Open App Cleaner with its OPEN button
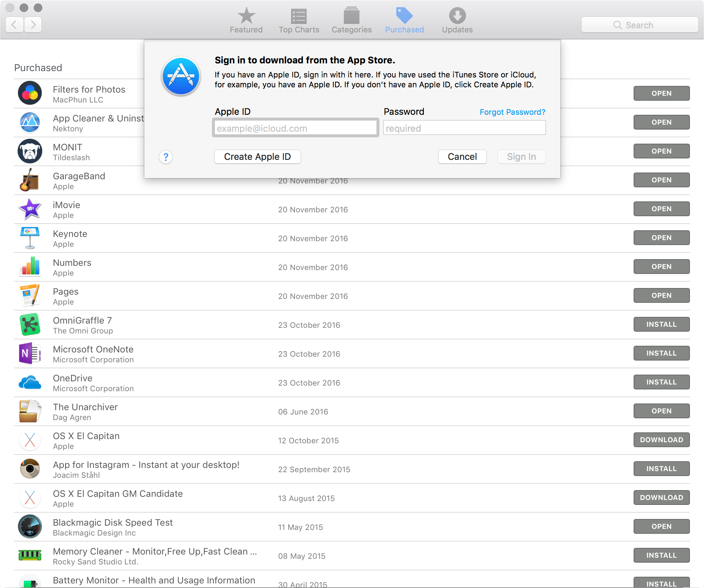The height and width of the screenshot is (588, 704). click(661, 122)
